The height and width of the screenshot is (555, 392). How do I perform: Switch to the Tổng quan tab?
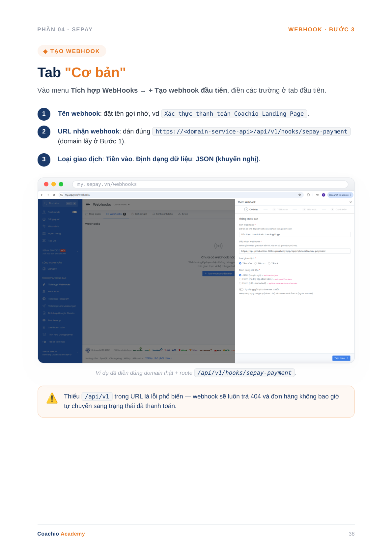point(93,214)
